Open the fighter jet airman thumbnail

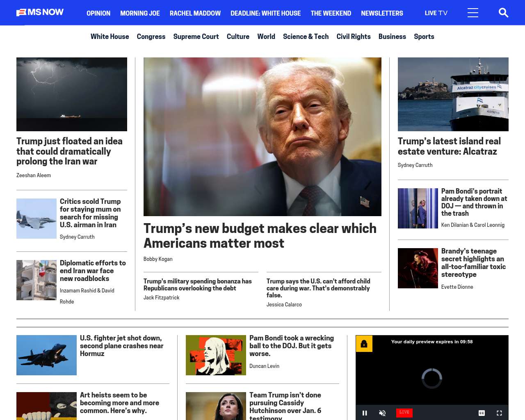tap(37, 219)
